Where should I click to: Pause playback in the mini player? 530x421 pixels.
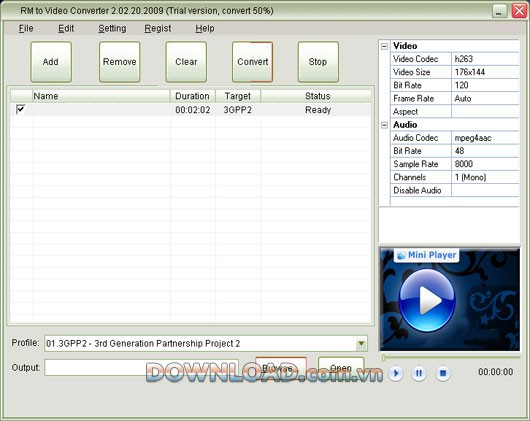pos(419,373)
